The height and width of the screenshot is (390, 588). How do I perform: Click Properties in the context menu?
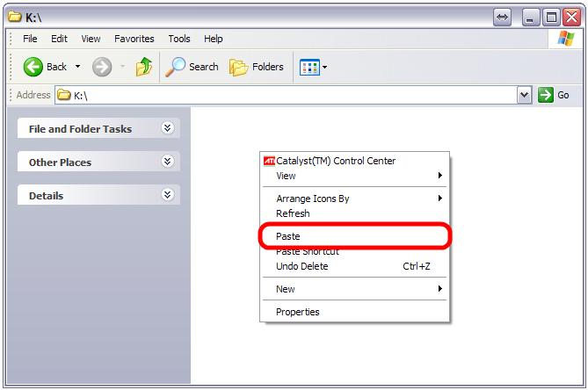[298, 312]
